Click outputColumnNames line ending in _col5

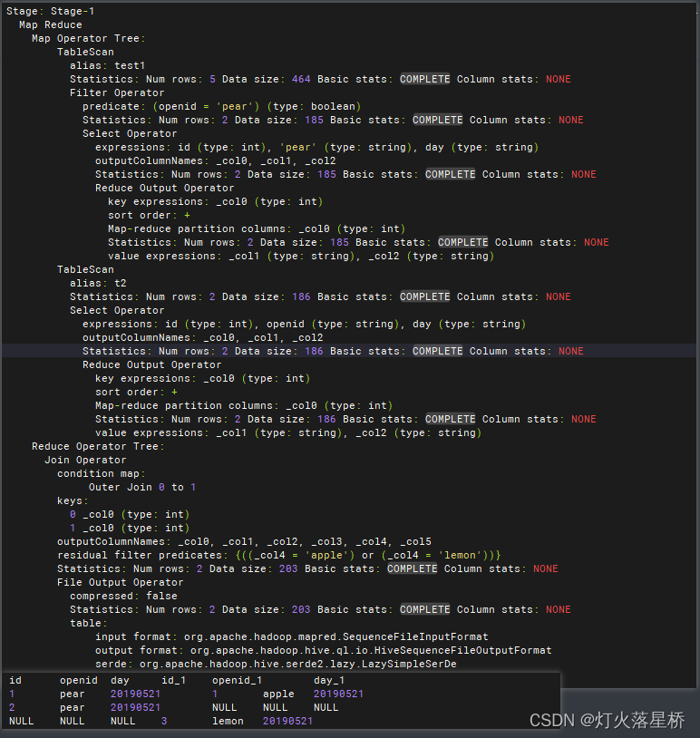click(x=244, y=542)
